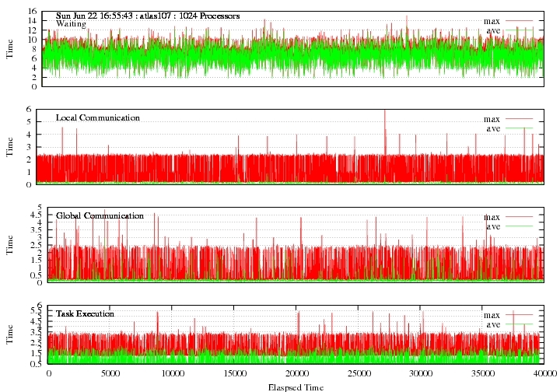Viewport: 560px width, 392px height.
Task: Click the 'Elaspsed Time' x-axis title
Action: [296, 387]
